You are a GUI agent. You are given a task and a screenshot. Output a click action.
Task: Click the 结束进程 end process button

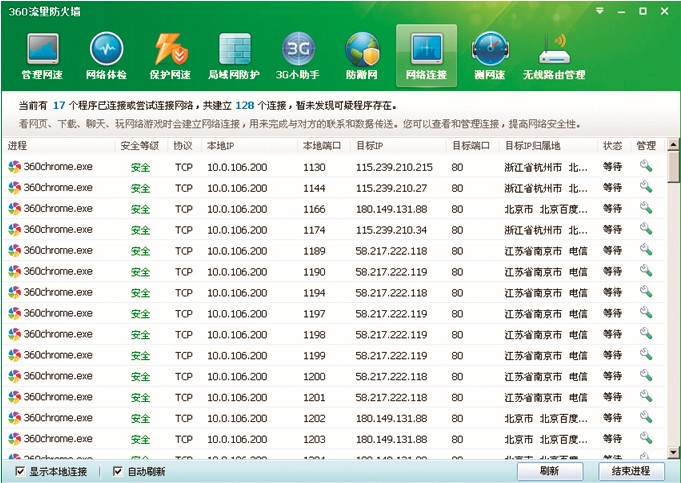point(631,471)
